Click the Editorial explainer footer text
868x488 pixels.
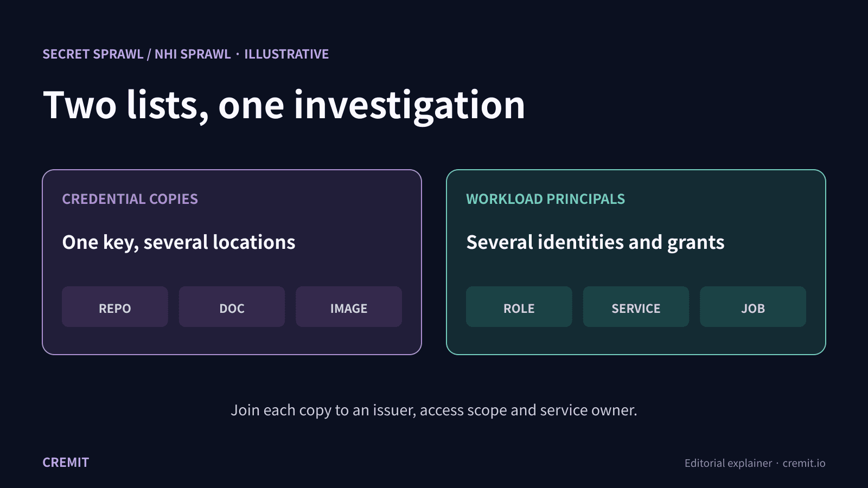point(728,463)
